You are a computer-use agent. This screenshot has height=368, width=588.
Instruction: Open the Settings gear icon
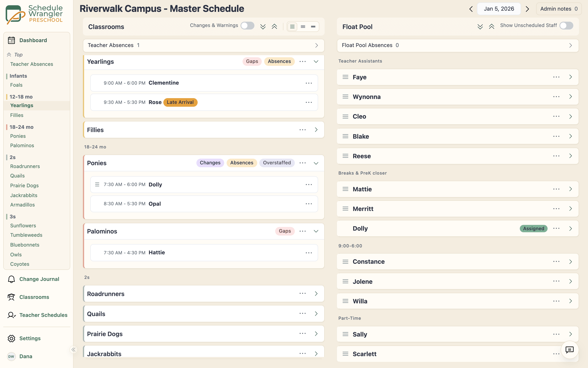click(11, 338)
